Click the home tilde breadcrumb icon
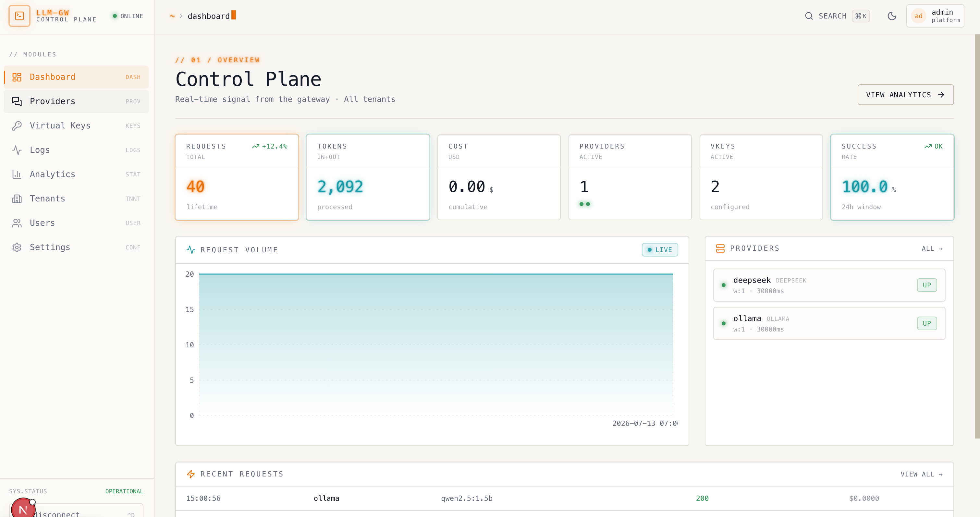 tap(172, 16)
